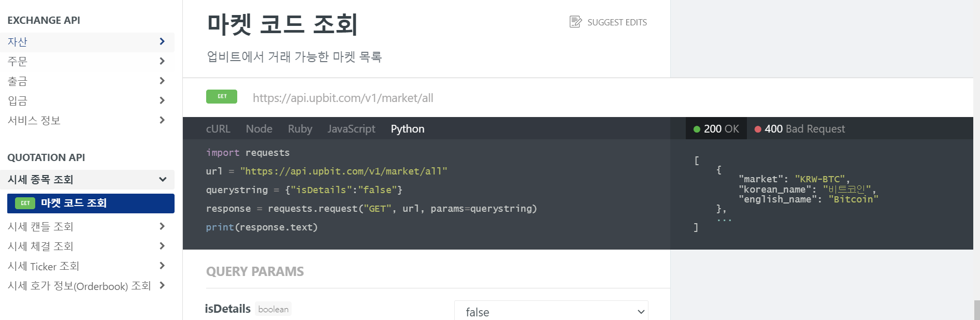
Task: Open the 마켓 코드 조회 sidebar item
Action: coord(91,203)
